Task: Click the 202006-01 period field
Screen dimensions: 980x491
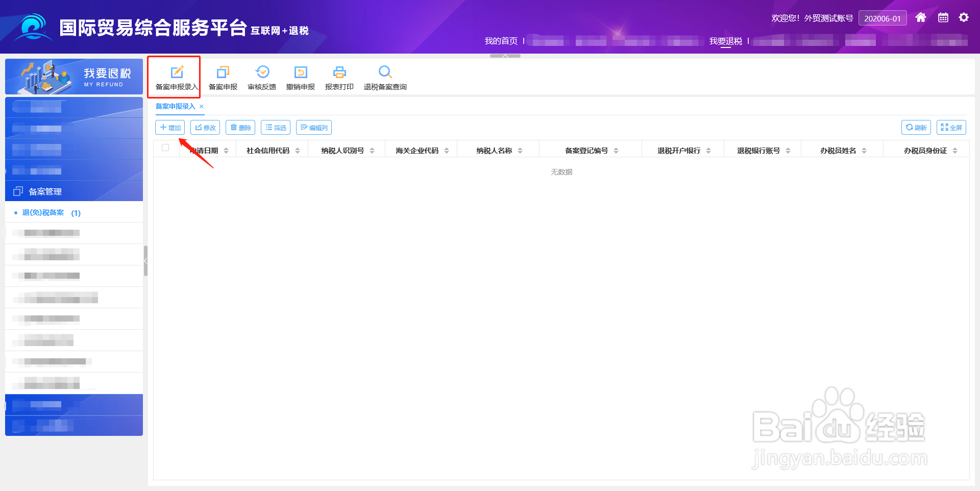Action: (883, 18)
